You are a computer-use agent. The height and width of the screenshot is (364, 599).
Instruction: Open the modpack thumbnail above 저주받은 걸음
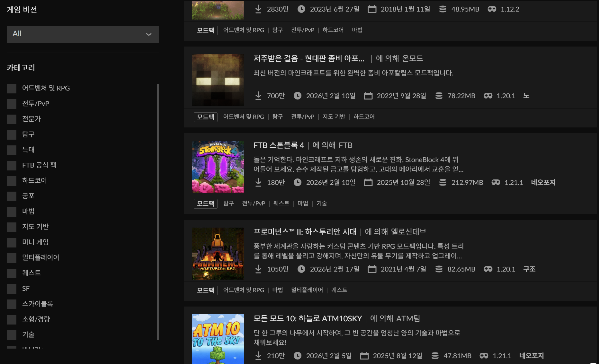point(218,10)
